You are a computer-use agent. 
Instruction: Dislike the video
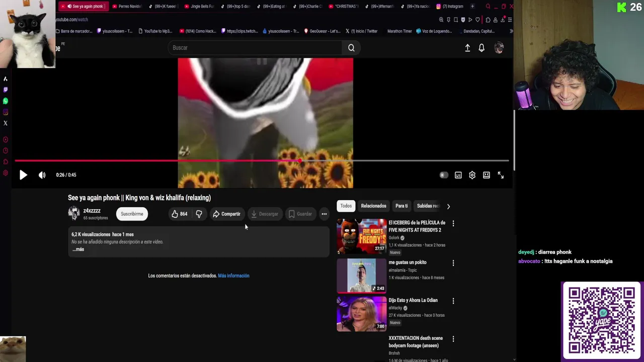199,214
